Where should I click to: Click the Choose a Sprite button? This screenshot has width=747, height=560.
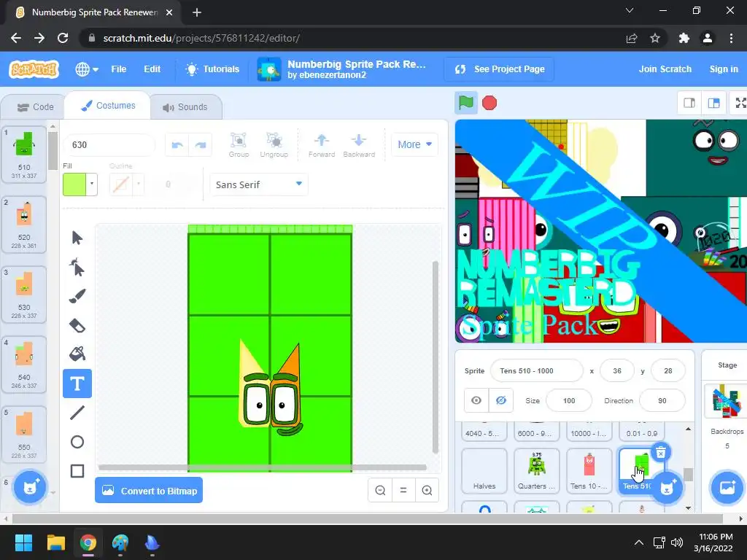point(667,487)
